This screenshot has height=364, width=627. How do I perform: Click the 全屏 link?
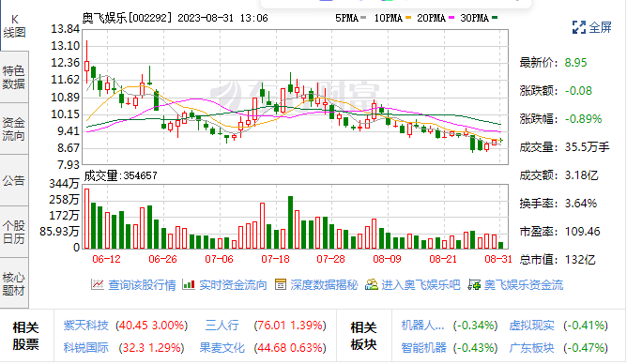click(600, 27)
